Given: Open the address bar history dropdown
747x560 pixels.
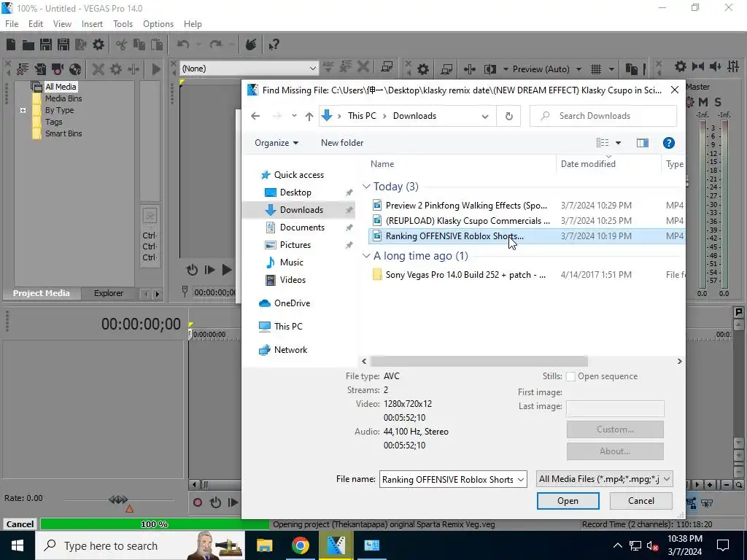Looking at the screenshot, I should point(485,116).
